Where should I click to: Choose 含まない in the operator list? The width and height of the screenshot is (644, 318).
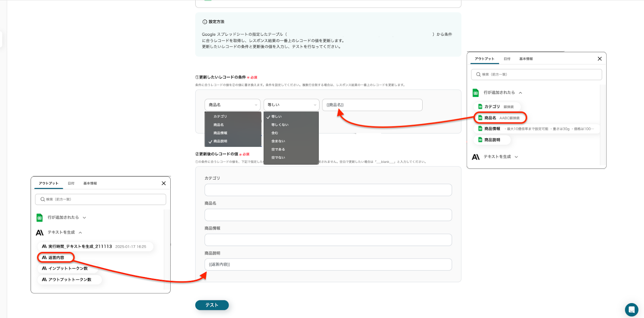[278, 141]
